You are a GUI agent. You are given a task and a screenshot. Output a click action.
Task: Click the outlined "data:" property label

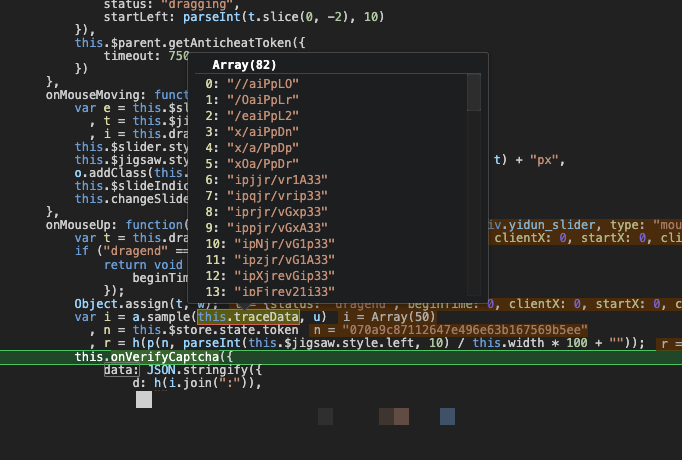click(117, 370)
